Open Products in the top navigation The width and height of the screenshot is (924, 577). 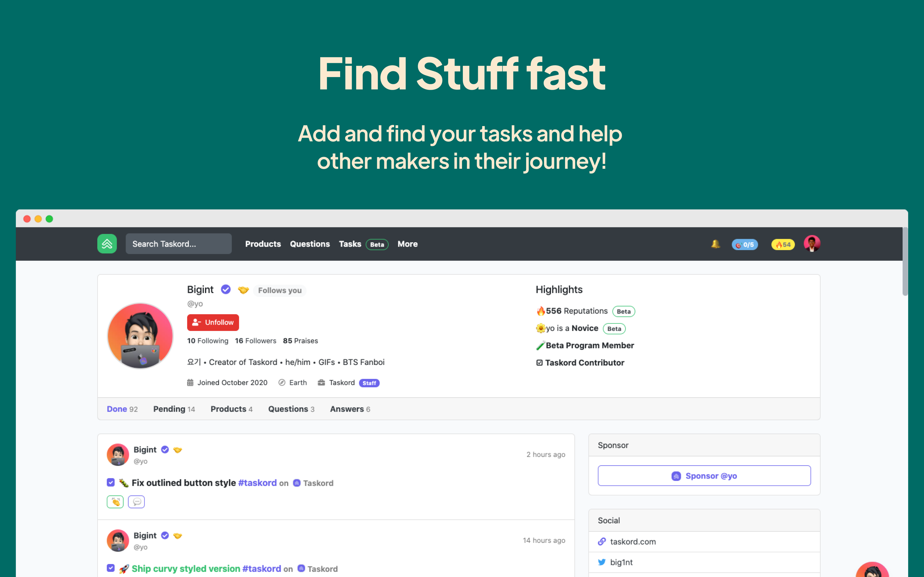point(263,244)
